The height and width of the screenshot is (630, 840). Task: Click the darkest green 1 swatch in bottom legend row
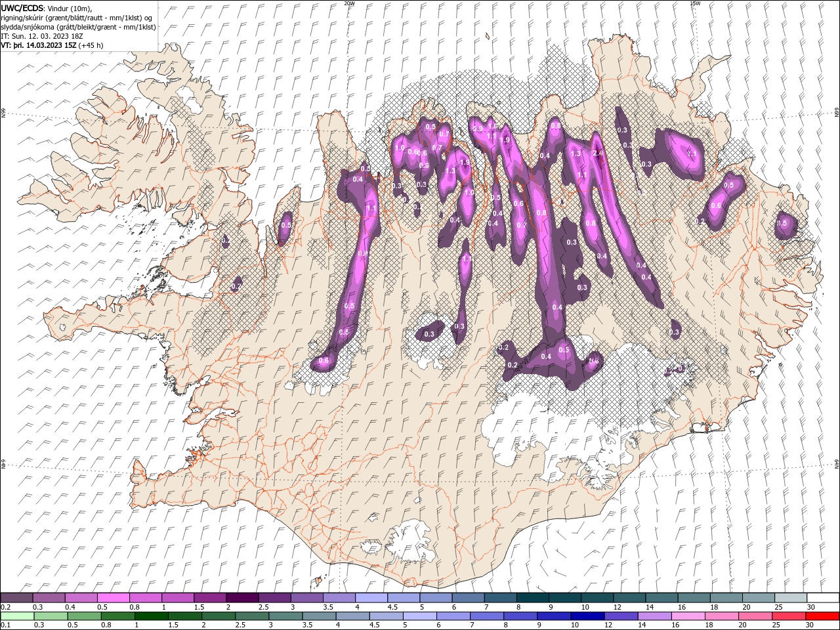coord(151,616)
